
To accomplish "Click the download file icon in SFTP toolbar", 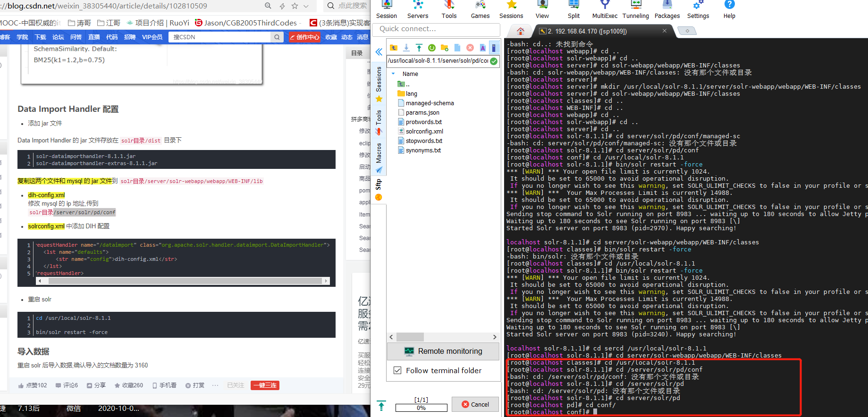I will click(406, 48).
